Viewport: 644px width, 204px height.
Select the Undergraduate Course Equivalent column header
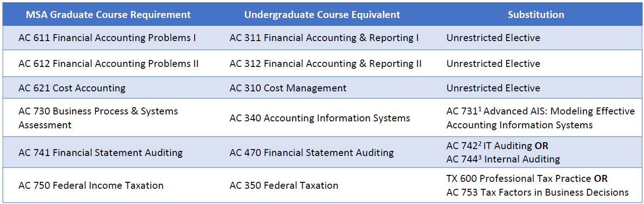pyautogui.click(x=322, y=14)
